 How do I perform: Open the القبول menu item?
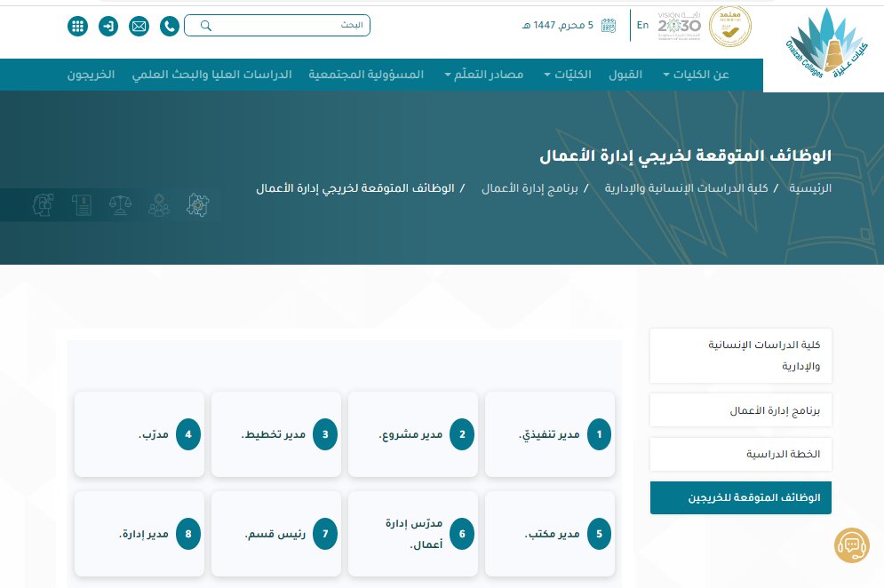[625, 75]
